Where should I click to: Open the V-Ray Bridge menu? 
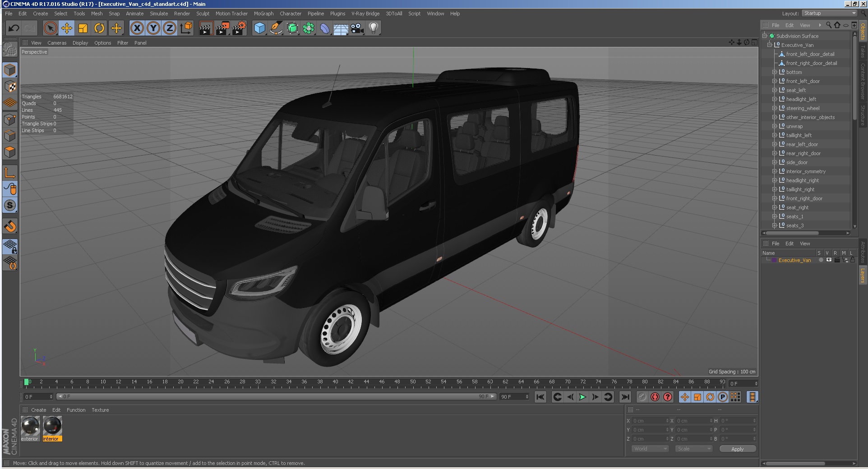tap(365, 14)
